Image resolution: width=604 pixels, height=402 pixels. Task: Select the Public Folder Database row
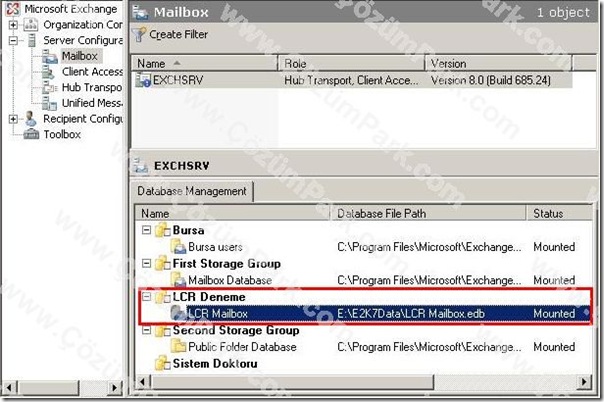point(363,347)
